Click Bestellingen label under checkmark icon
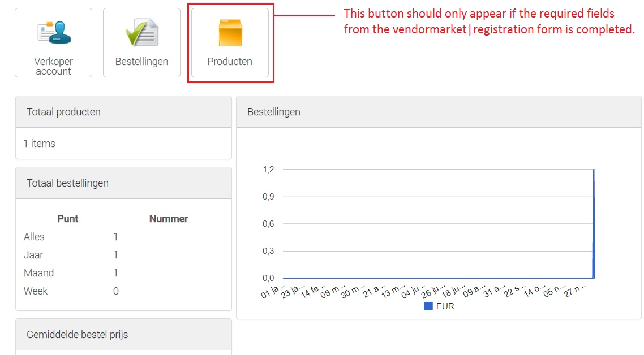This screenshot has height=355, width=644. [x=141, y=62]
